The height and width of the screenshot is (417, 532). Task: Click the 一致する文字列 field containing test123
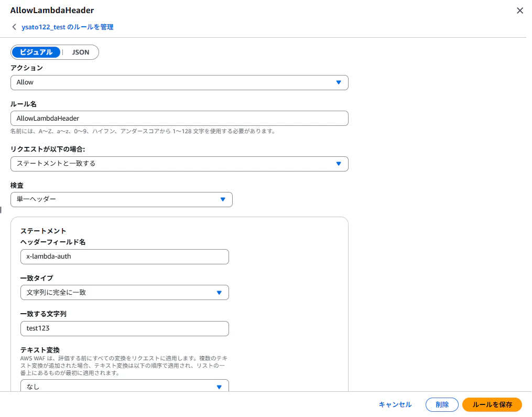(125, 328)
